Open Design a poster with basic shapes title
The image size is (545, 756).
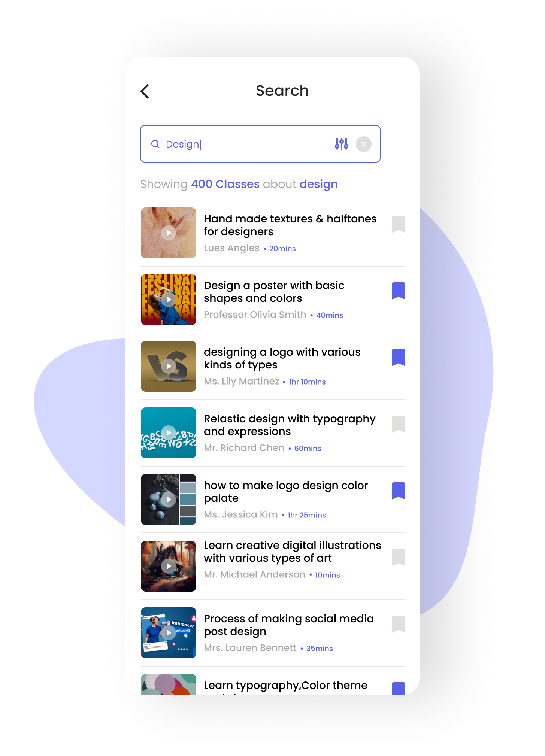274,292
